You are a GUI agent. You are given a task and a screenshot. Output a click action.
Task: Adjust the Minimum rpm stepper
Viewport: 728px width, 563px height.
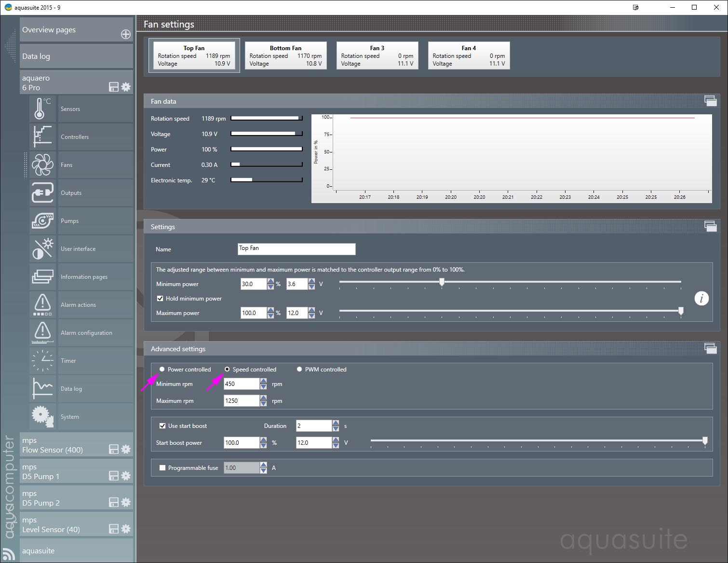[263, 384]
